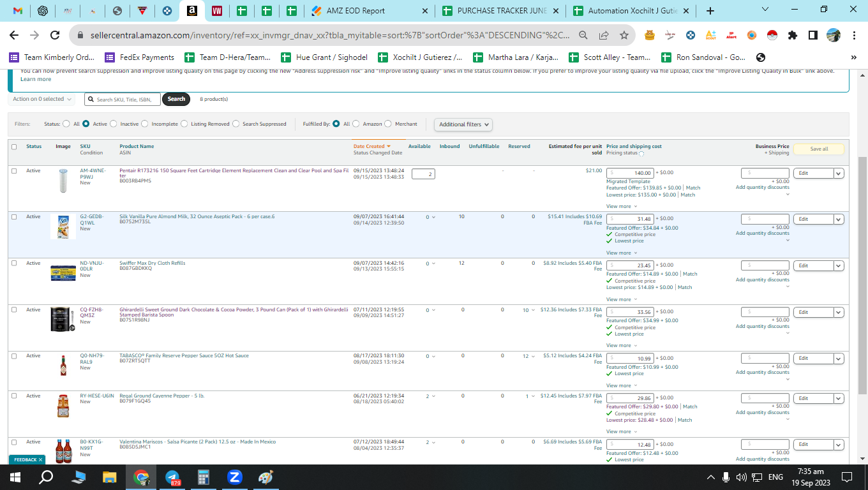Viewport: 868px width, 490px height.
Task: Tick the select-all checkbox in table header
Action: (14, 147)
